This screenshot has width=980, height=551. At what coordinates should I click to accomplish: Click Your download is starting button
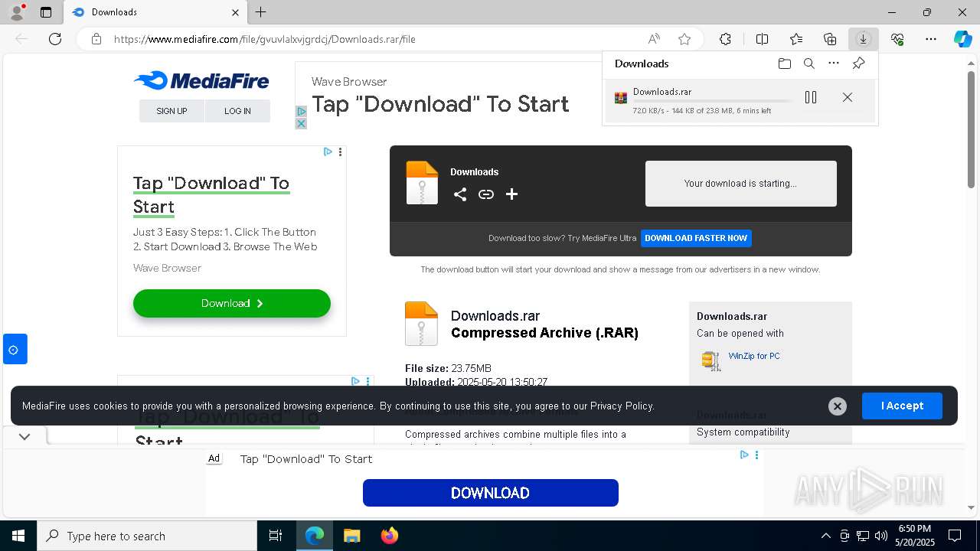741,184
